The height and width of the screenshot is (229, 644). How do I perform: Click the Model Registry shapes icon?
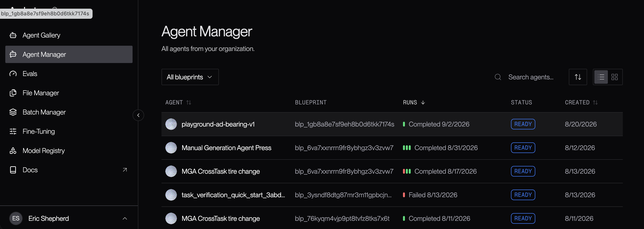click(13, 150)
